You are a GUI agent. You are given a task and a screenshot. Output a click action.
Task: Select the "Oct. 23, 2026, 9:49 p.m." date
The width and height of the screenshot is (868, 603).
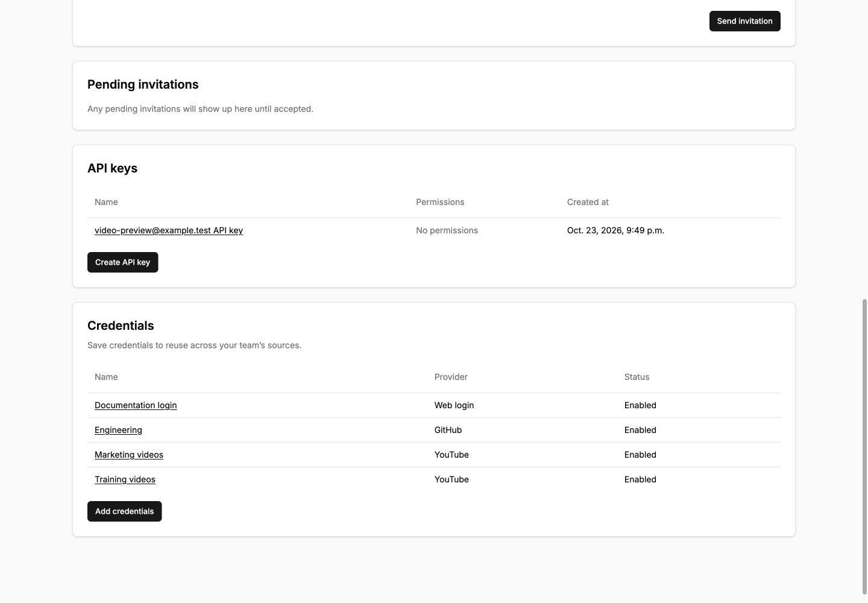pyautogui.click(x=615, y=230)
